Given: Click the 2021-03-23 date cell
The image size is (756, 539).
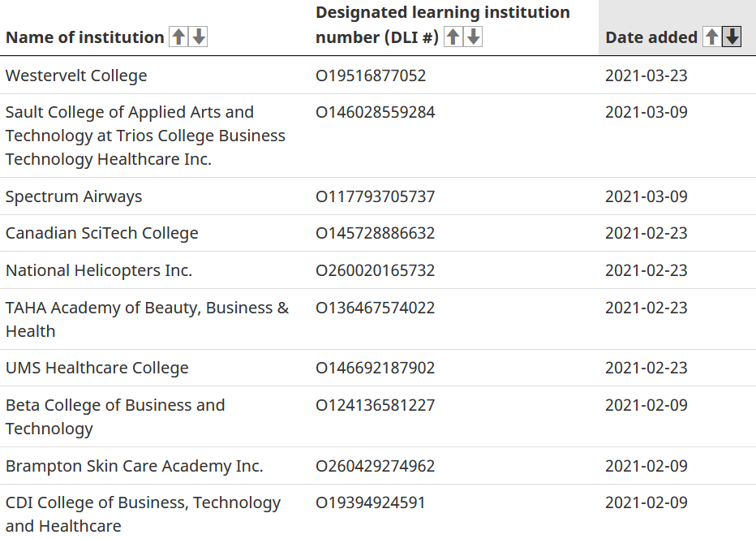Looking at the screenshot, I should coord(646,75).
